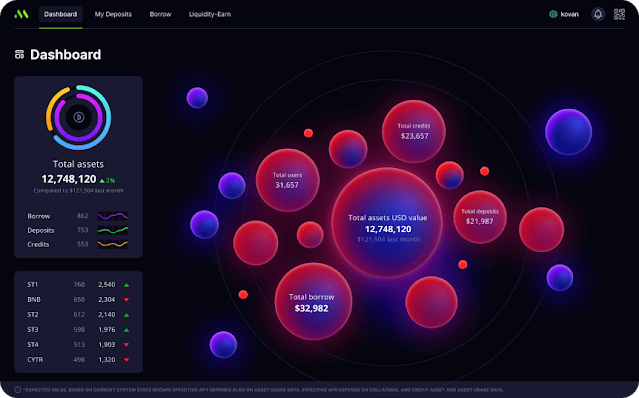Image resolution: width=639 pixels, height=398 pixels.
Task: Select the CYTR token name
Action: [x=35, y=360]
